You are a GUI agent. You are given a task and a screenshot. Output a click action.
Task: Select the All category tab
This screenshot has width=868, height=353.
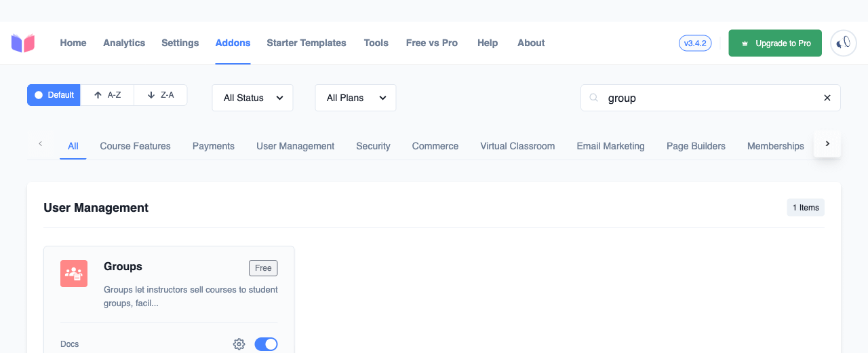pyautogui.click(x=73, y=146)
